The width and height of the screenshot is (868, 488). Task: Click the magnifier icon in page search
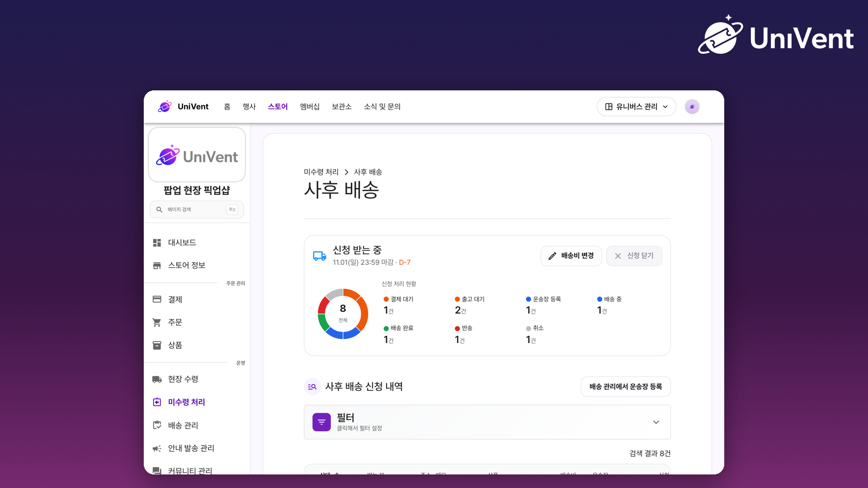[x=159, y=209]
